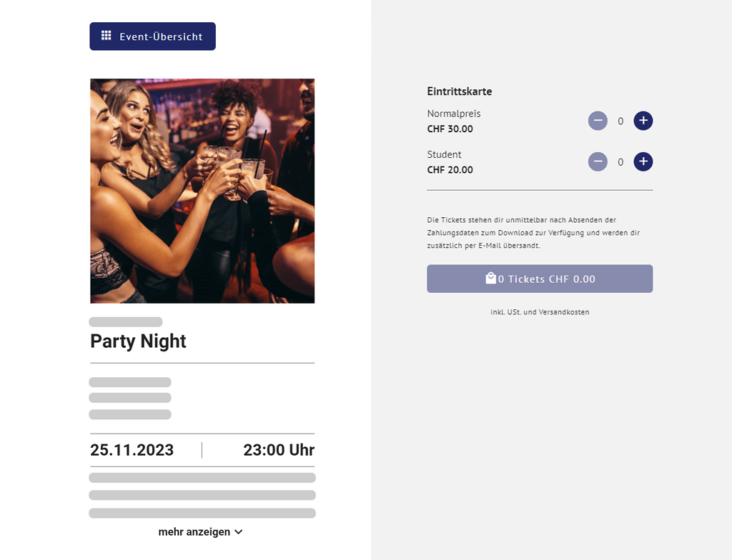Click the event date 25.11.2023

(x=132, y=450)
